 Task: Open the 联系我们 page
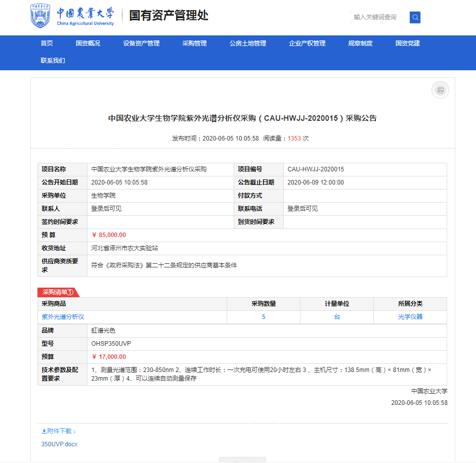click(x=53, y=61)
